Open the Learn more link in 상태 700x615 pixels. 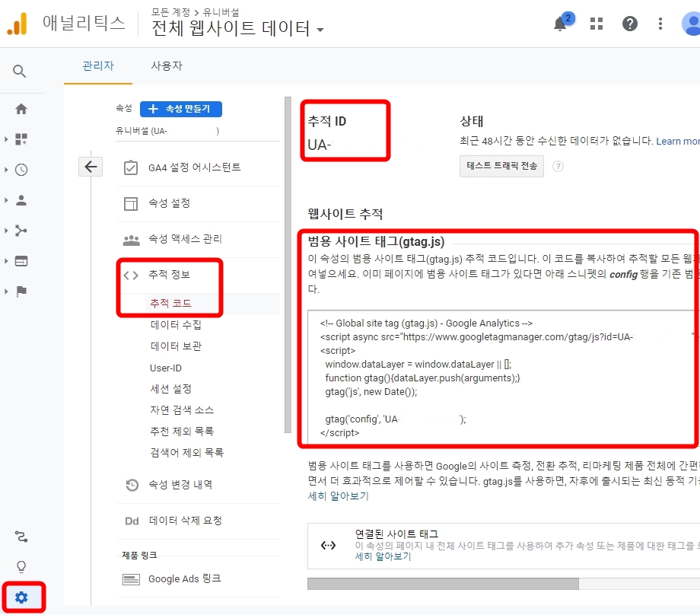pos(678,141)
